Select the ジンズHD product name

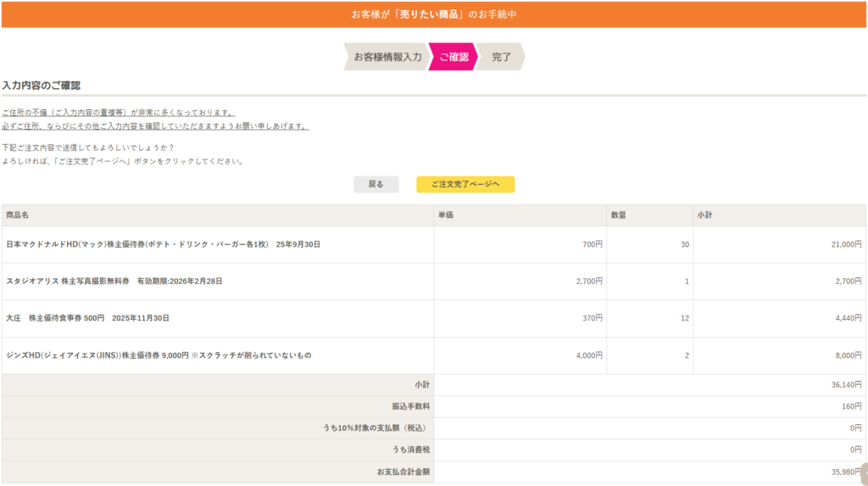click(159, 355)
